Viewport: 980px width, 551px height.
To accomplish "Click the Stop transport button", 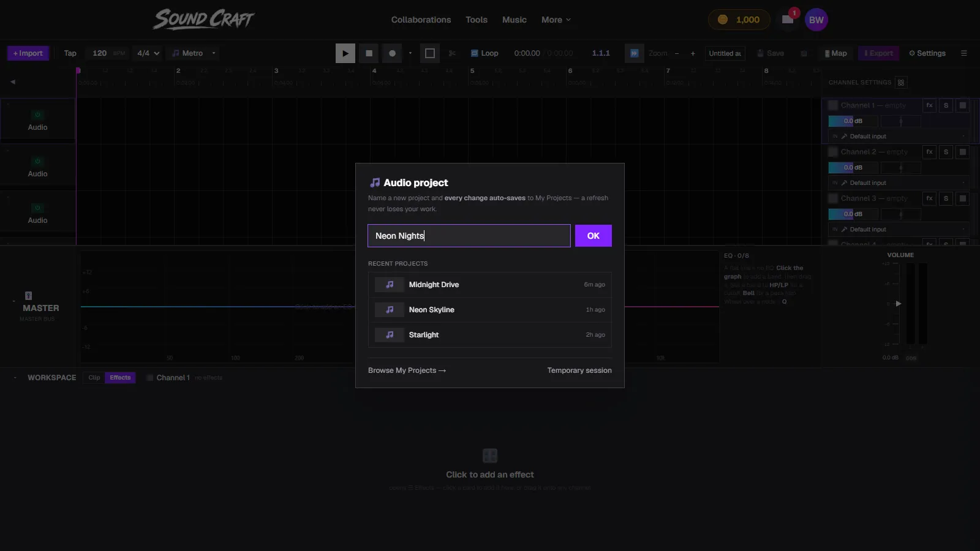I will click(369, 53).
